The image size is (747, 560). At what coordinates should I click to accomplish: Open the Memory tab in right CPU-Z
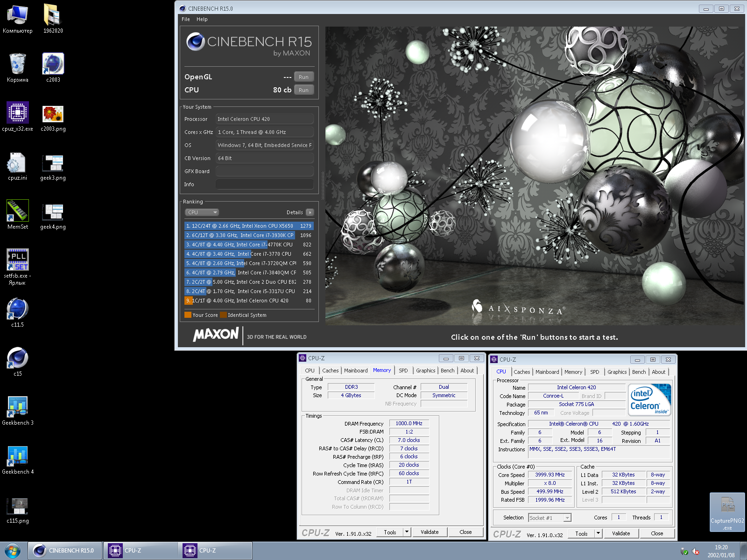click(573, 372)
